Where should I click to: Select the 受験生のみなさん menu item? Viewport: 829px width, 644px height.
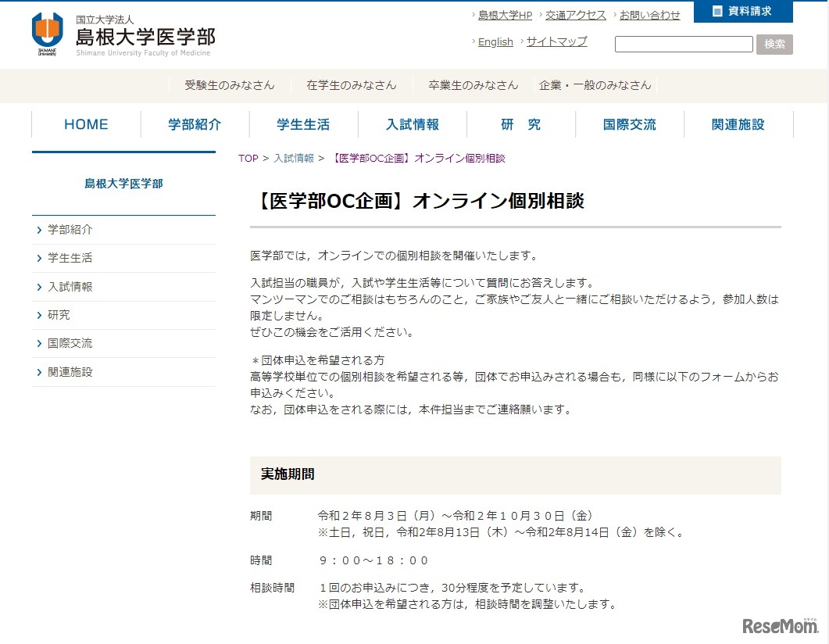coord(229,86)
